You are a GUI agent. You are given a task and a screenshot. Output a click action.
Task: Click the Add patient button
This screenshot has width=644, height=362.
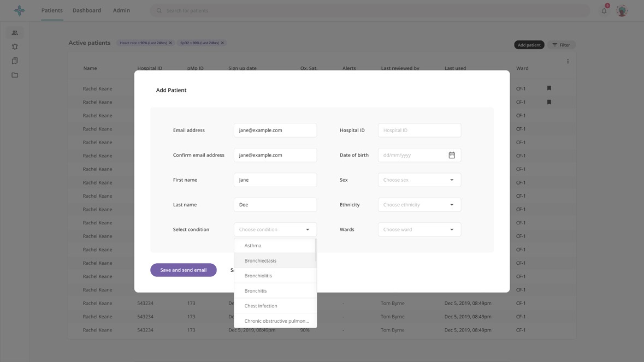coord(529,45)
